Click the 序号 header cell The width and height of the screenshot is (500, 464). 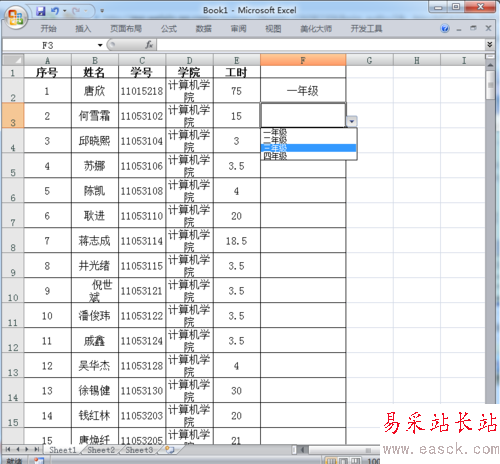[47, 72]
